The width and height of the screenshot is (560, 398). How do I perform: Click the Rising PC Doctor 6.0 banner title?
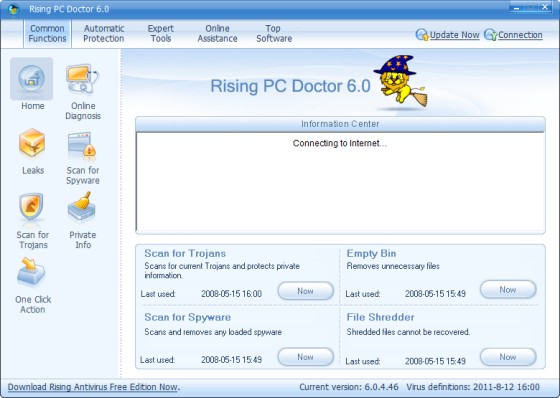[290, 86]
